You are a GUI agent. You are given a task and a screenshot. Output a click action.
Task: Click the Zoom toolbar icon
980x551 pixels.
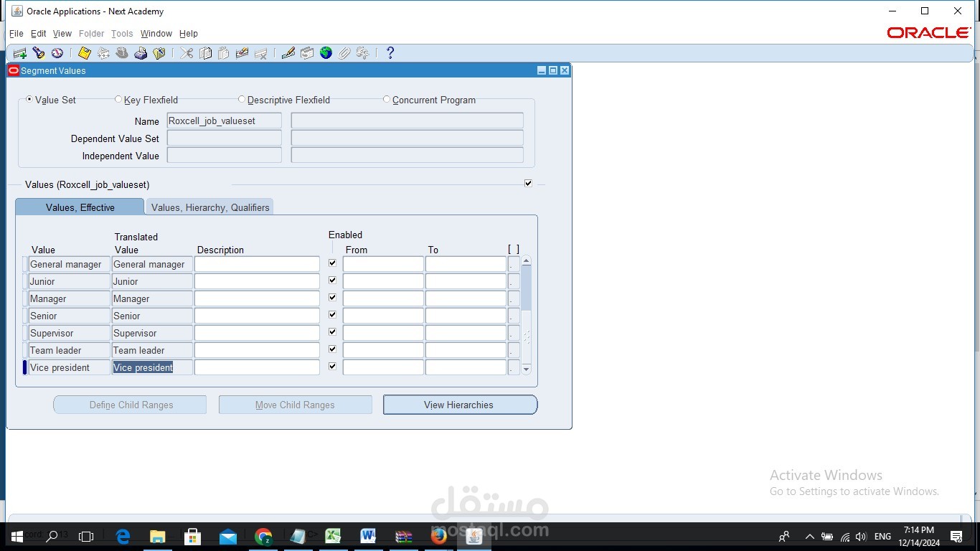coord(307,53)
